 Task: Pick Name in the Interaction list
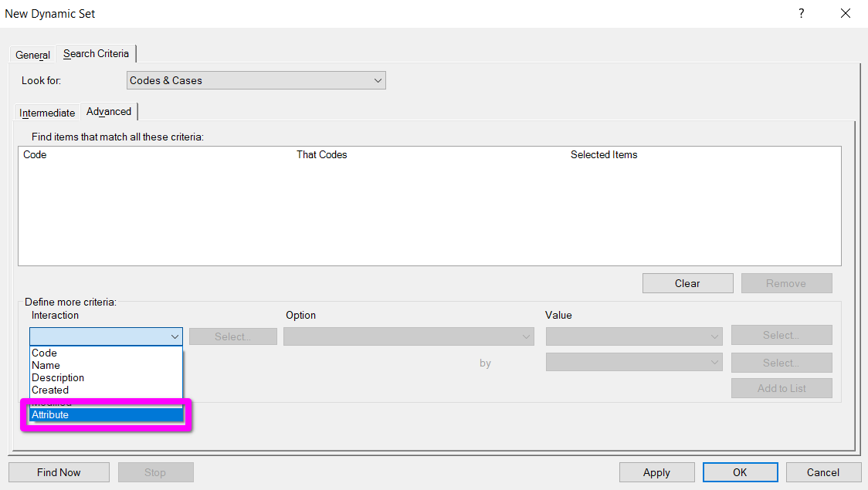[x=46, y=365]
